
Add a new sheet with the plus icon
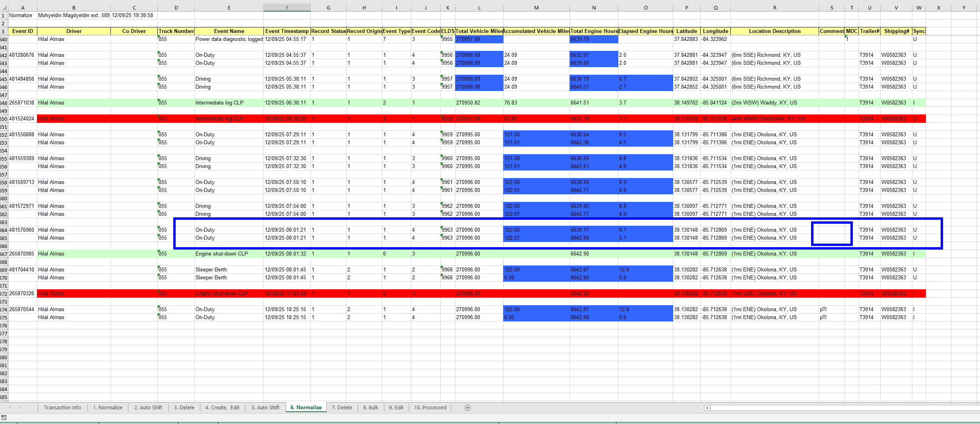468,408
